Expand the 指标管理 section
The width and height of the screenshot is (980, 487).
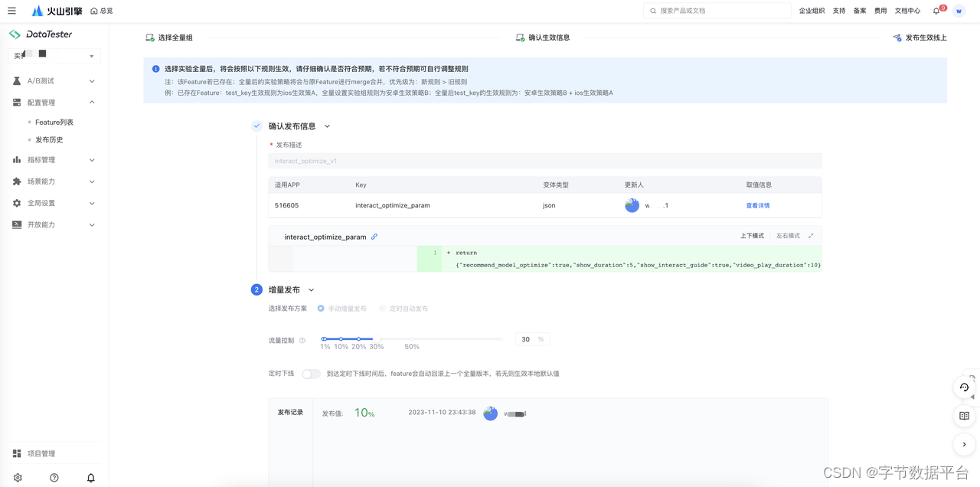[x=92, y=160]
